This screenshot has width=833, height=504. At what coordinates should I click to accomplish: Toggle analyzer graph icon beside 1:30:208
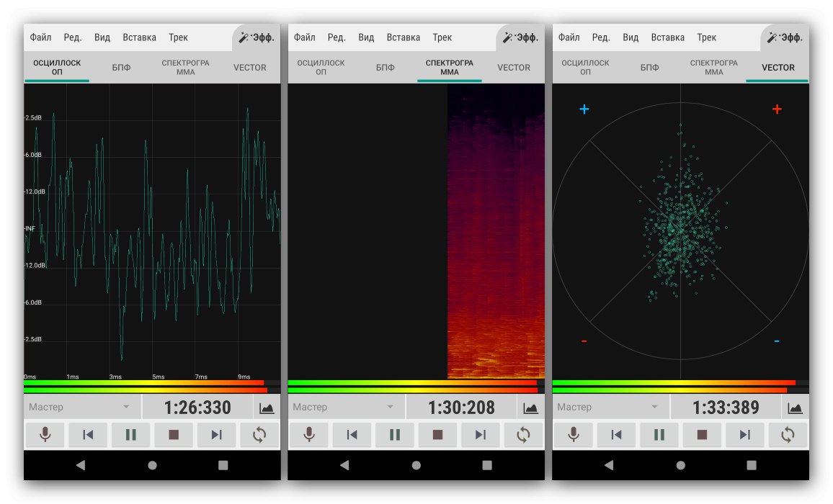coord(531,408)
